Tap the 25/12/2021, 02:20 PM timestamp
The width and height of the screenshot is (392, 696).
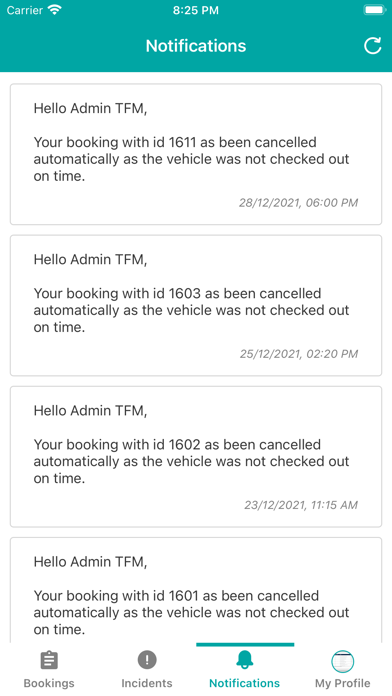pos(299,354)
